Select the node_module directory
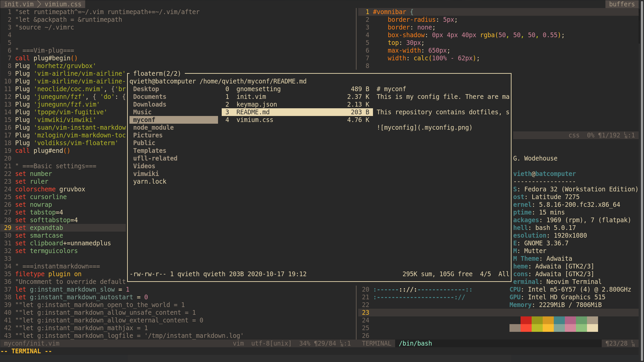Image resolution: width=644 pixels, height=362 pixels. [153, 127]
